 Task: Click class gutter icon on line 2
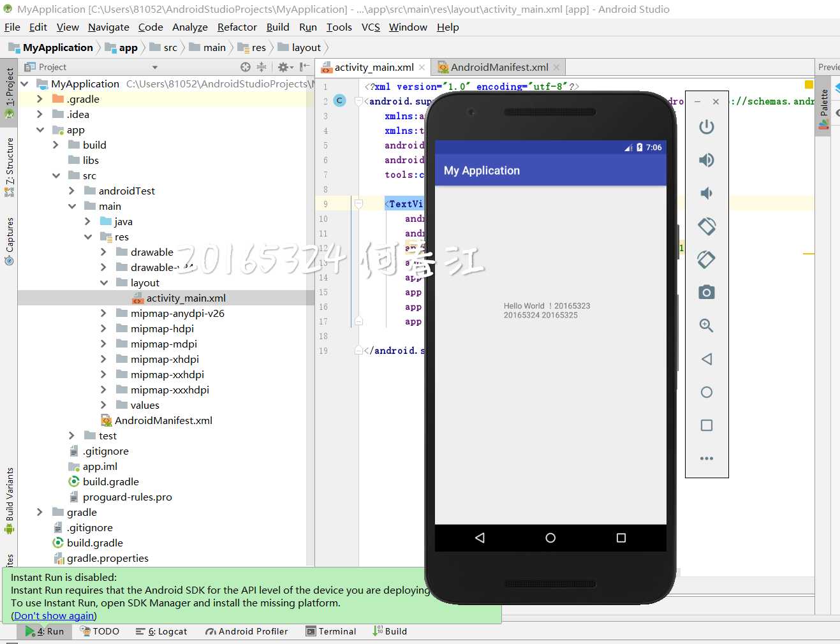(340, 101)
